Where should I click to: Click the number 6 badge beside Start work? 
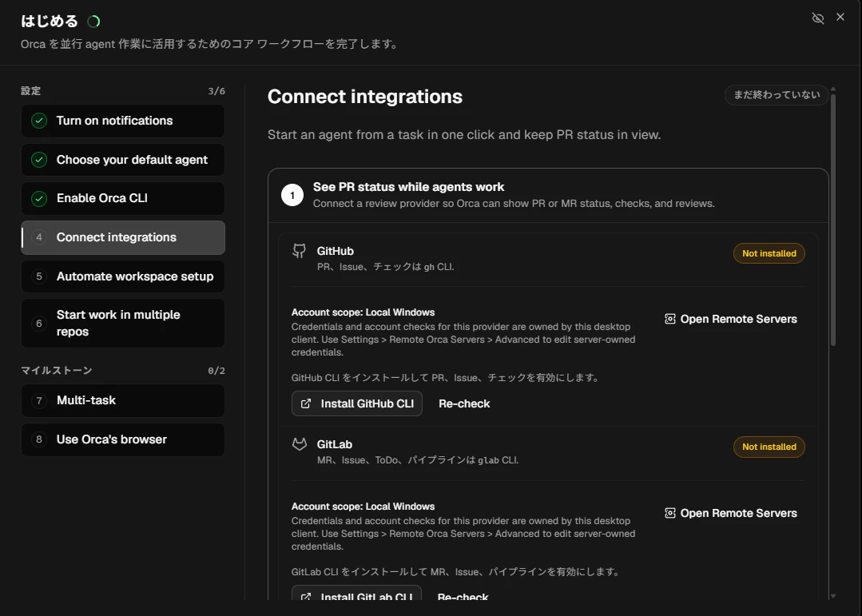point(39,324)
